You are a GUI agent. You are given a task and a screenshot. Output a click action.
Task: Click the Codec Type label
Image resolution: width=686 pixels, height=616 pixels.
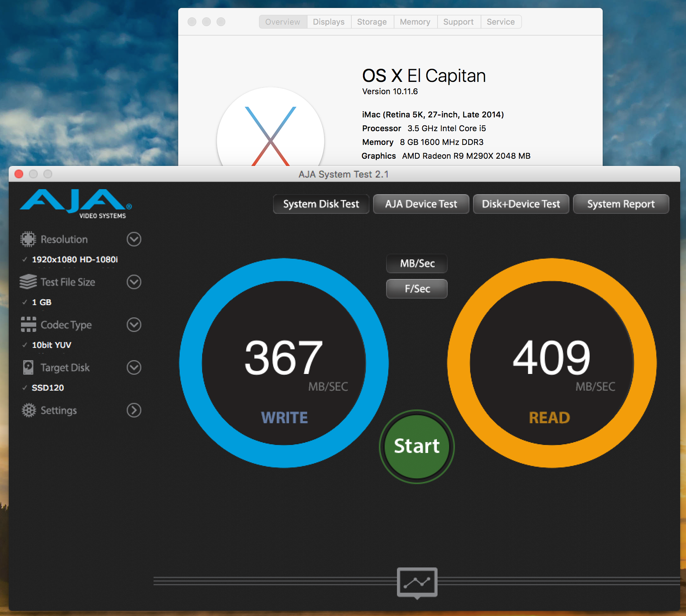point(66,325)
